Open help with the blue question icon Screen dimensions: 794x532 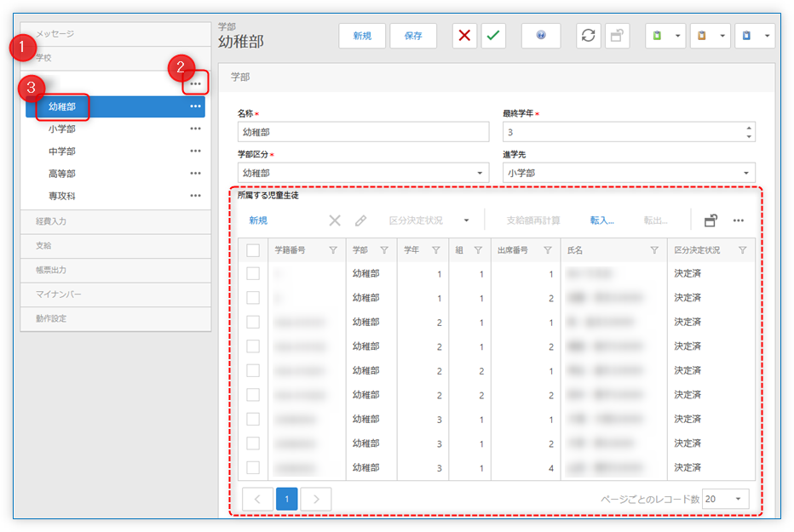click(541, 36)
